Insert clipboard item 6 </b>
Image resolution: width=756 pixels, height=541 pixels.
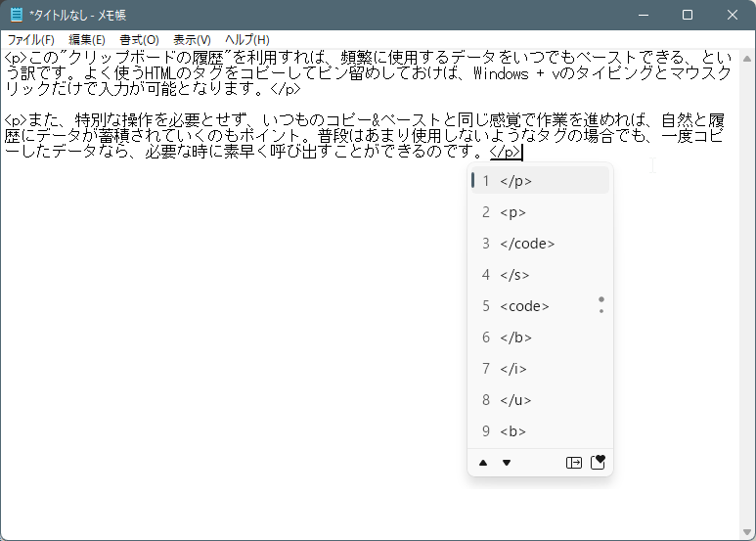click(x=540, y=338)
